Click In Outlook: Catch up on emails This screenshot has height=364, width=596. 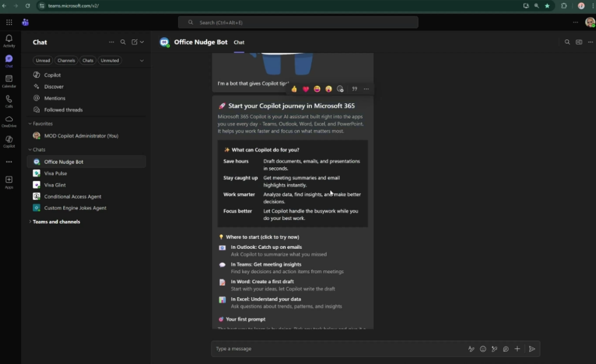266,247
